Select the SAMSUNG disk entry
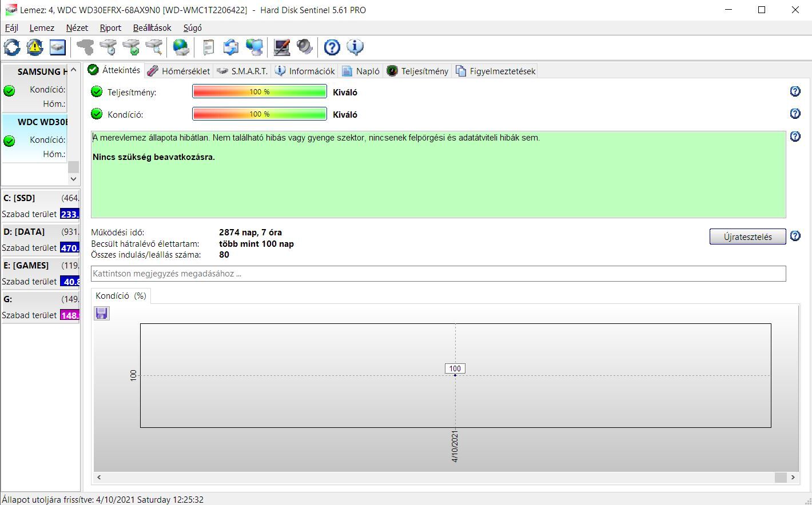812x505 pixels. pos(35,87)
